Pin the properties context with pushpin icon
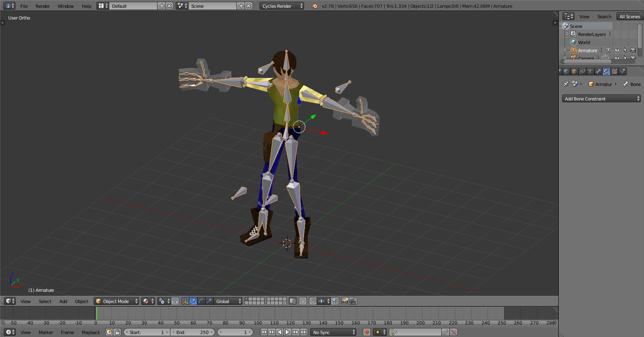 coord(566,84)
